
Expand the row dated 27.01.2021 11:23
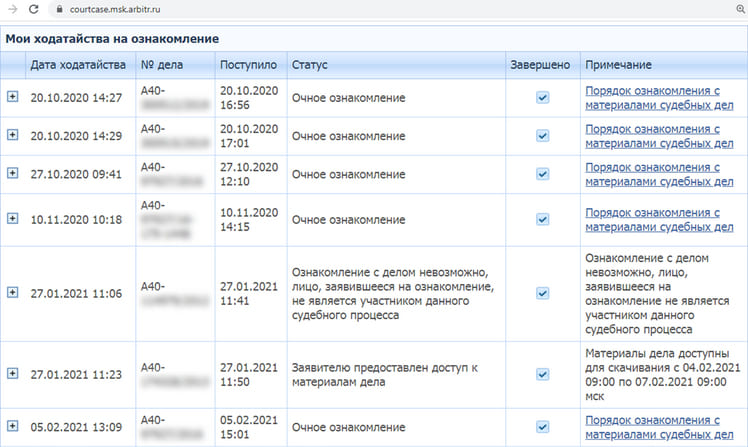[x=12, y=374]
